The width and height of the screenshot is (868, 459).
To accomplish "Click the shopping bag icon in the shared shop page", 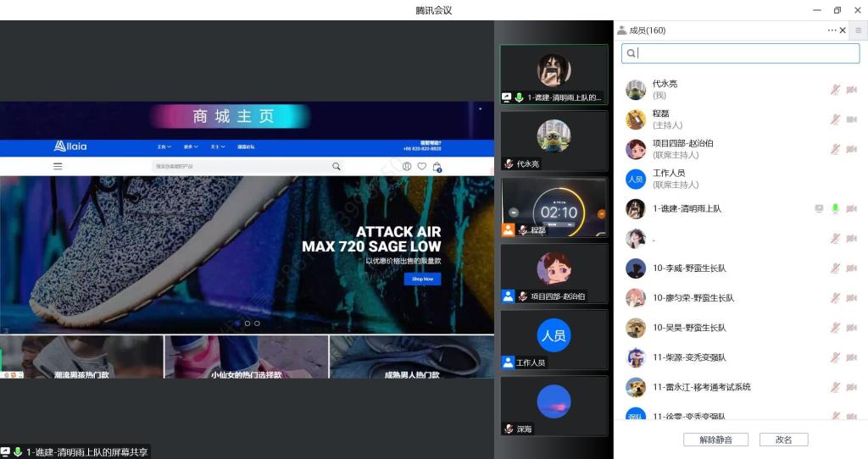I will [x=437, y=167].
